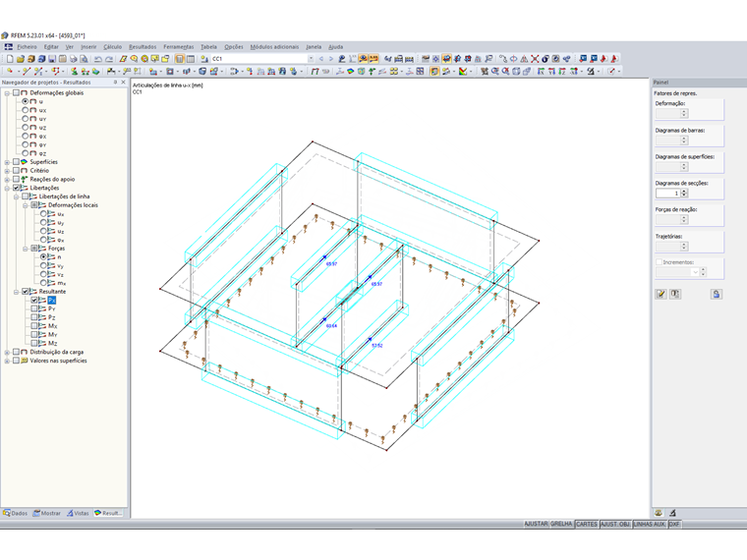The image size is (747, 560).
Task: Click the pencil edit icon in Painel
Action: [661, 294]
